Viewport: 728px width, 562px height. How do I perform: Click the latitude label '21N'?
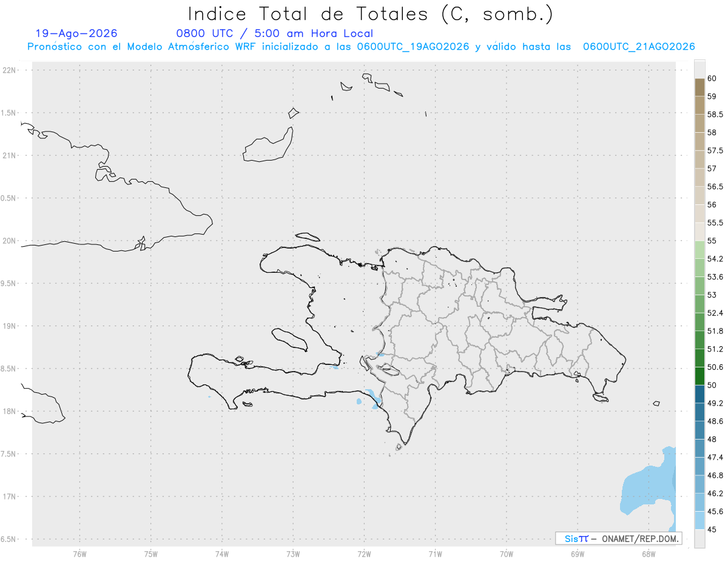point(9,156)
